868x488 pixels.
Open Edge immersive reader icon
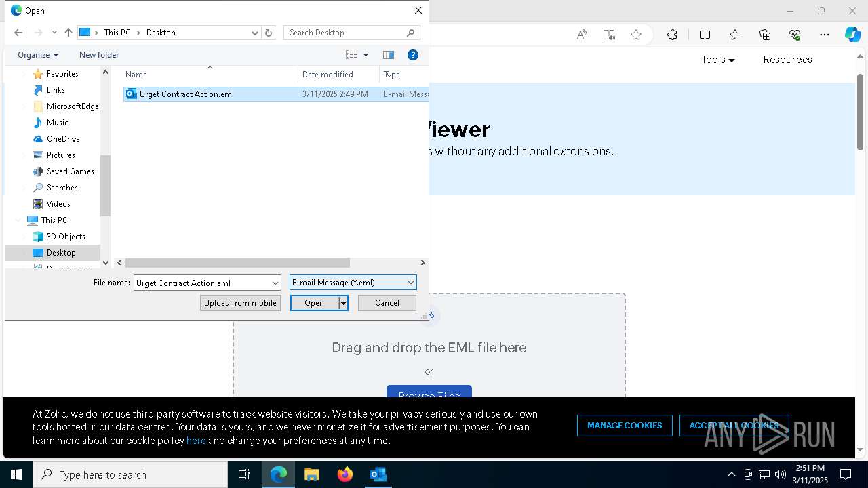[609, 35]
